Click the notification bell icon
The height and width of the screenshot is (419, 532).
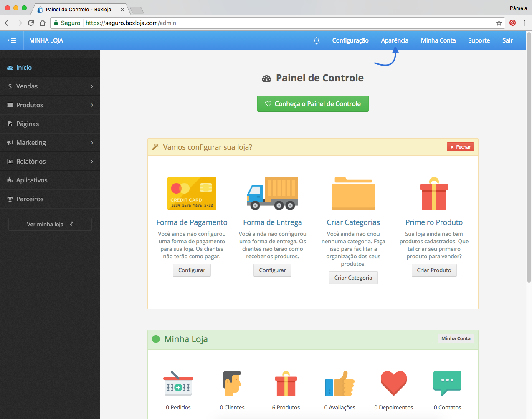pyautogui.click(x=317, y=40)
